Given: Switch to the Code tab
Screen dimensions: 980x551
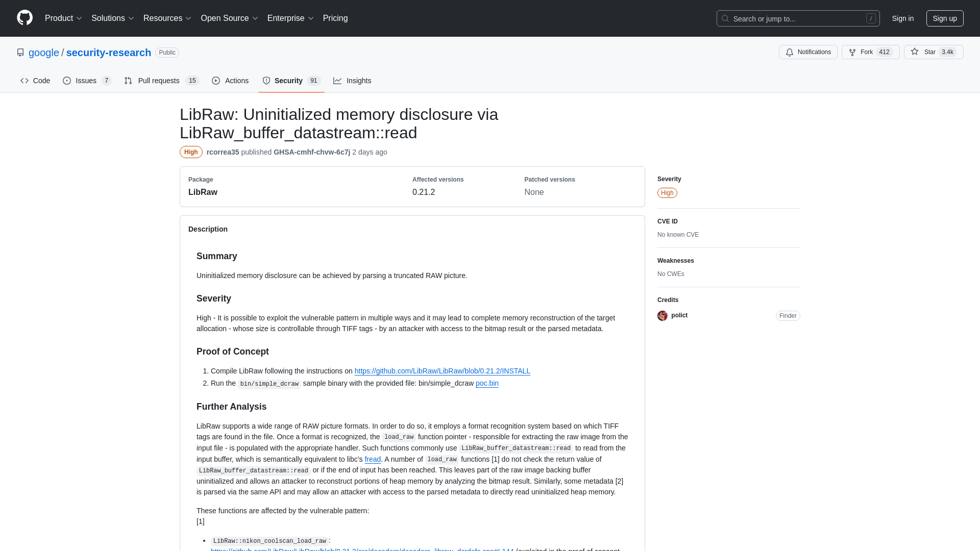Looking at the screenshot, I should click(35, 81).
